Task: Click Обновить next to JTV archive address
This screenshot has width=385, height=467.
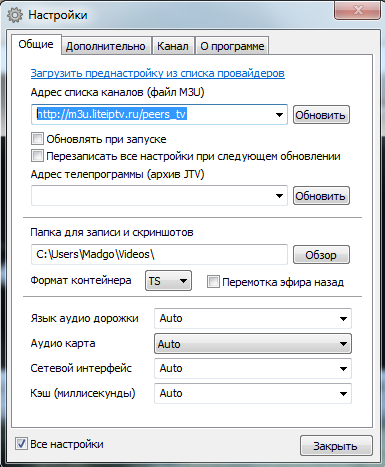Action: coord(321,196)
